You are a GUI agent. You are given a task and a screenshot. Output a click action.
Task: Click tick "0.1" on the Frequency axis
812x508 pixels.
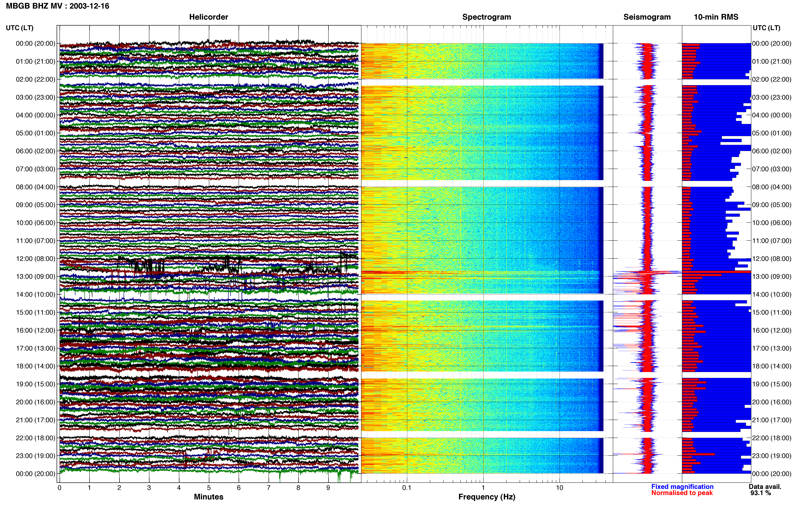point(407,488)
